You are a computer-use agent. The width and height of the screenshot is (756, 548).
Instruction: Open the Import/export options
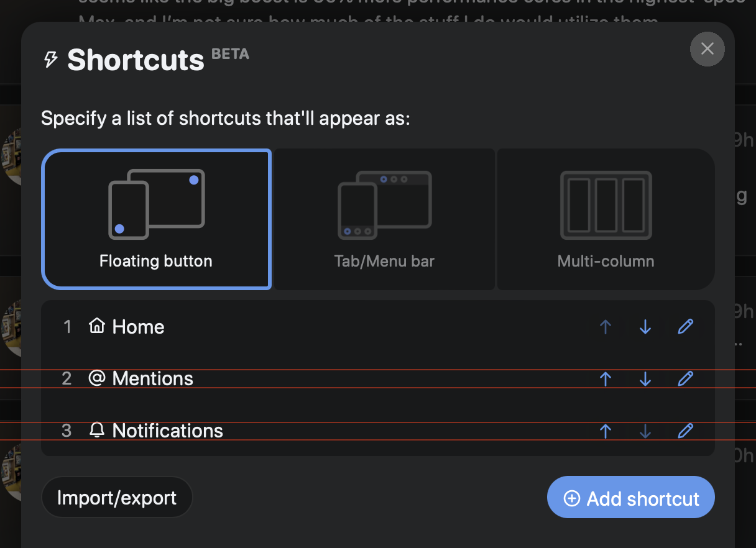pyautogui.click(x=117, y=497)
